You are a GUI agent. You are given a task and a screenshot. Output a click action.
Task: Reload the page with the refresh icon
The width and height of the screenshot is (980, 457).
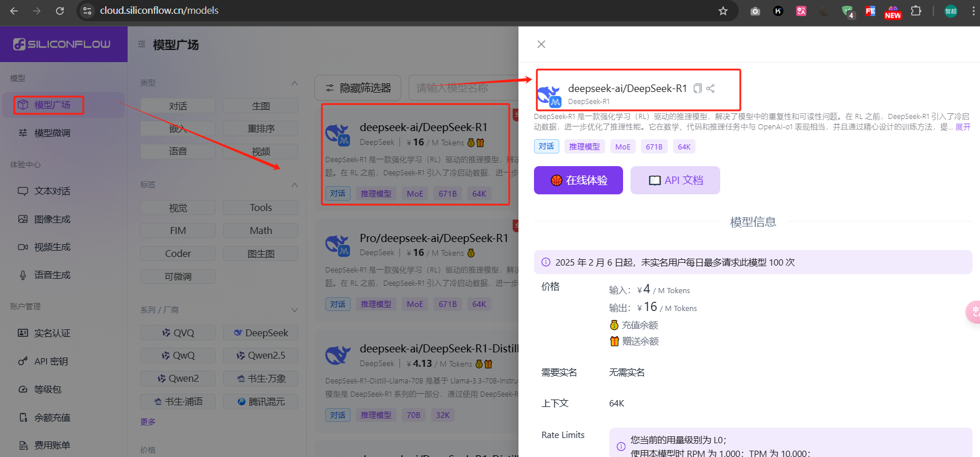[60, 11]
